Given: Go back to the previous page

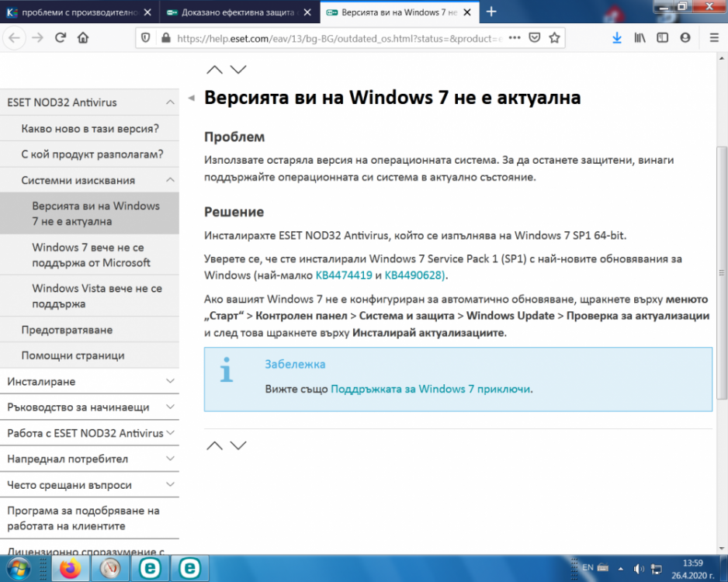Looking at the screenshot, I should pos(15,37).
